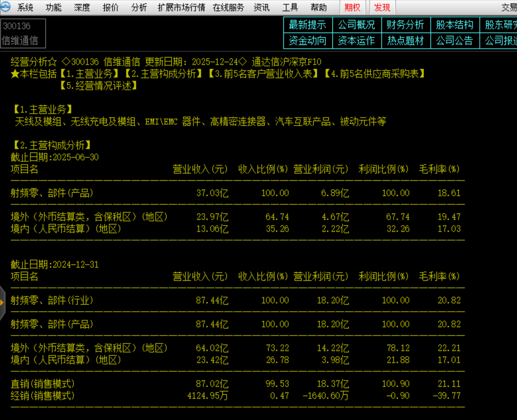Viewport: 517px width, 420px height.
Task: Jump to section 【1.主营业务】 link
Action: pos(89,74)
